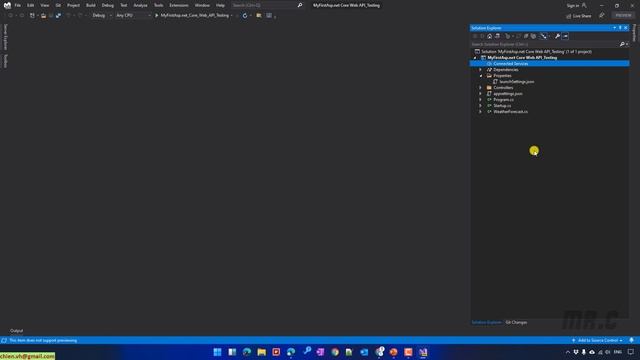640x360 pixels.
Task: Select launchSettings.json file
Action: point(516,82)
